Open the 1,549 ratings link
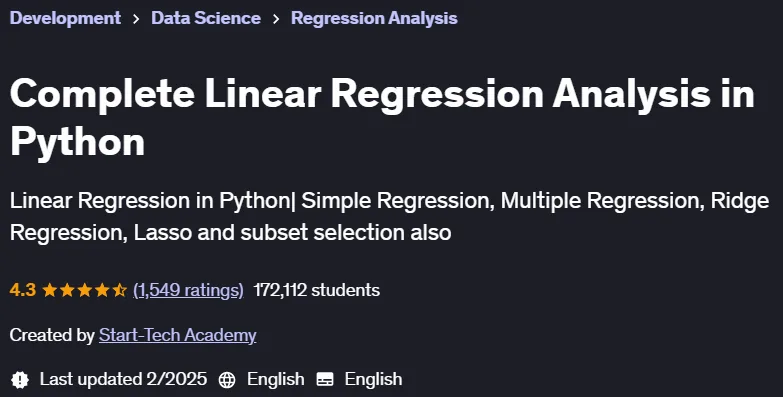The height and width of the screenshot is (397, 783). 188,290
